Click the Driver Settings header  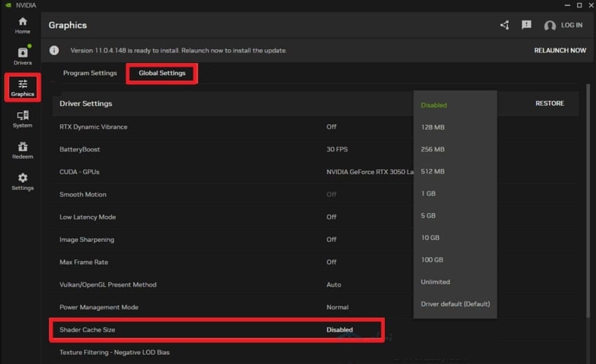(86, 104)
